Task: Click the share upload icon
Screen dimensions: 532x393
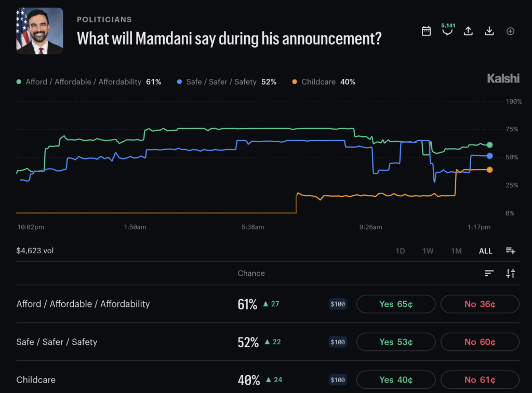Action: click(x=468, y=31)
